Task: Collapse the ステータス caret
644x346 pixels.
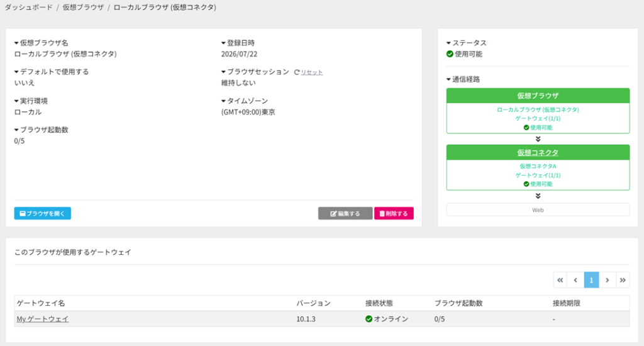Action: click(448, 43)
